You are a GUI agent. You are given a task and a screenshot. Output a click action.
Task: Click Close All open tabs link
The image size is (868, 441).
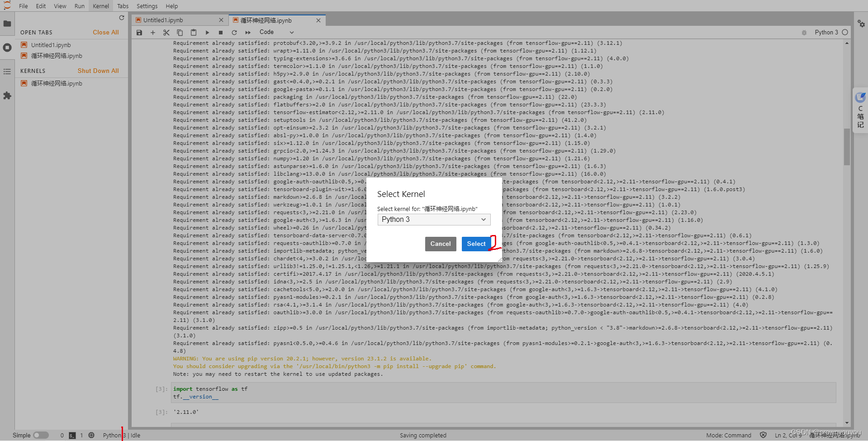coord(106,33)
